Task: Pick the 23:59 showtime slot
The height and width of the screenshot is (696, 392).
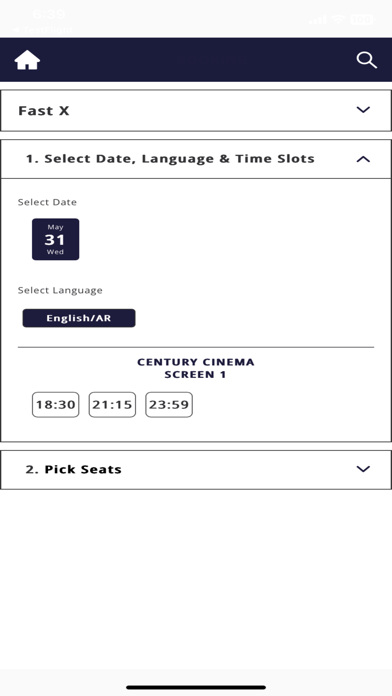Action: point(169,404)
